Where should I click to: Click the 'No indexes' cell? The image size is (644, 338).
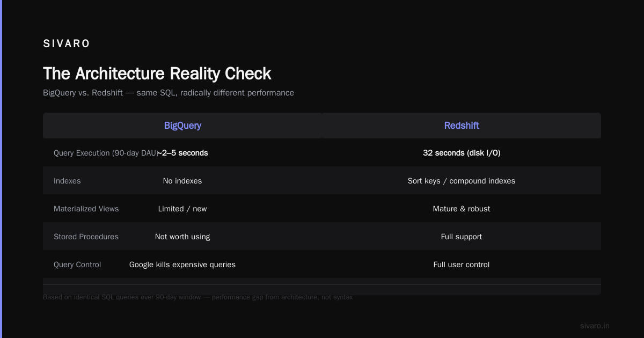[x=182, y=181]
